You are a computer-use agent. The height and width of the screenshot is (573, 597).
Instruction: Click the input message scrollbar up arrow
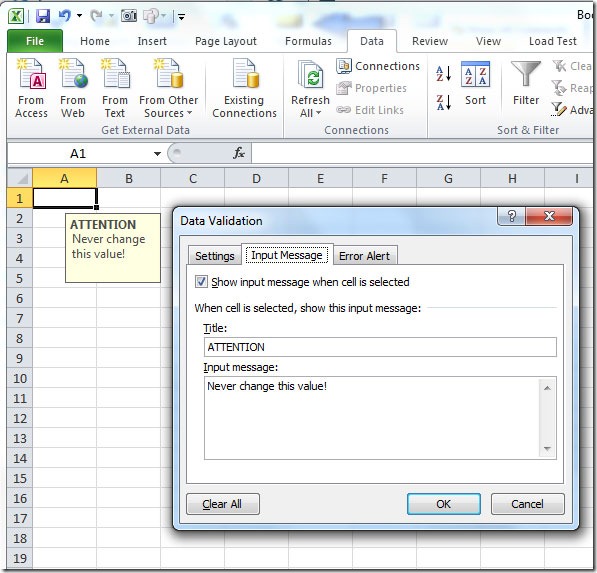548,388
